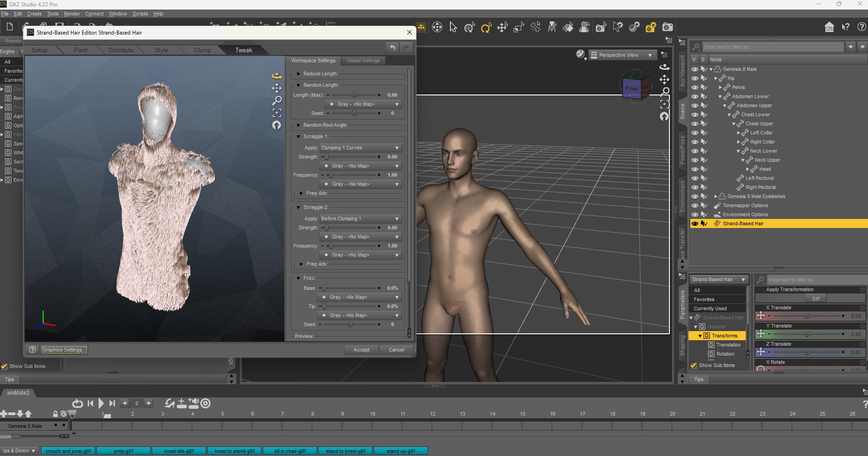
Task: Open hair editor help question mark icon
Action: pyautogui.click(x=32, y=350)
